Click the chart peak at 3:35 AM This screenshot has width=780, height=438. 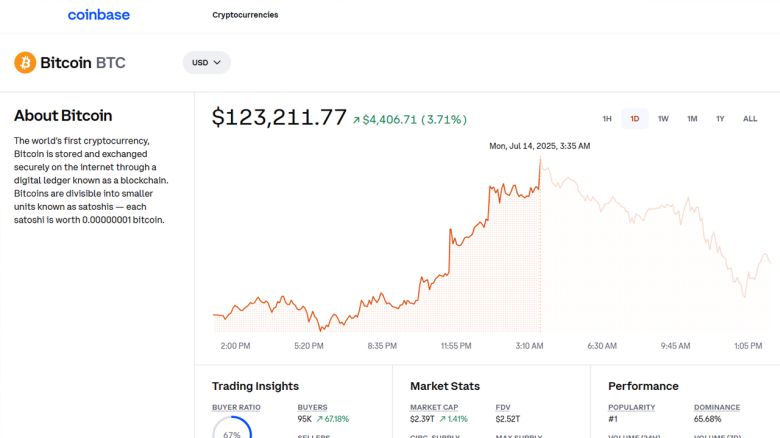coord(540,160)
